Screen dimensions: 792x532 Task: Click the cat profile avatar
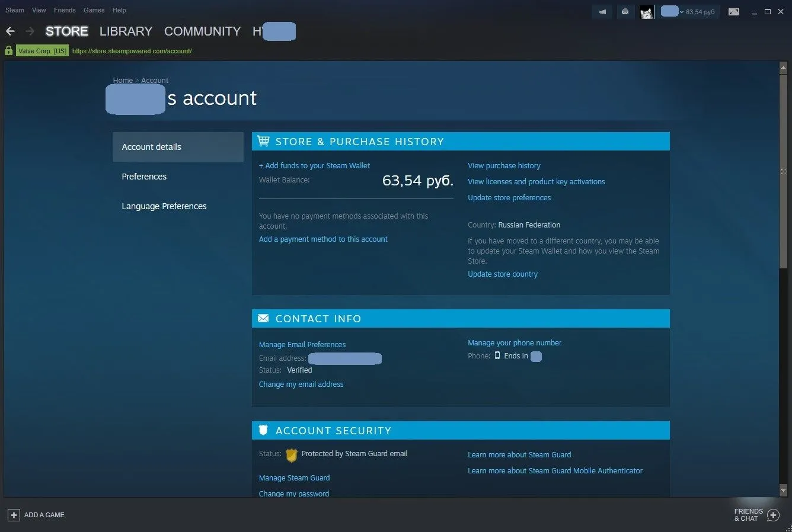pos(647,12)
